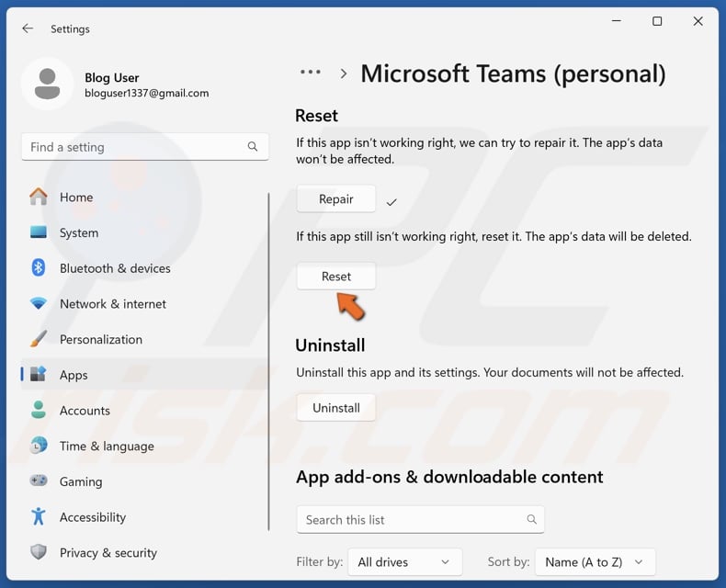Screen dimensions: 726x588
Task: Click the Blog User avatar picture
Action: [x=47, y=84]
